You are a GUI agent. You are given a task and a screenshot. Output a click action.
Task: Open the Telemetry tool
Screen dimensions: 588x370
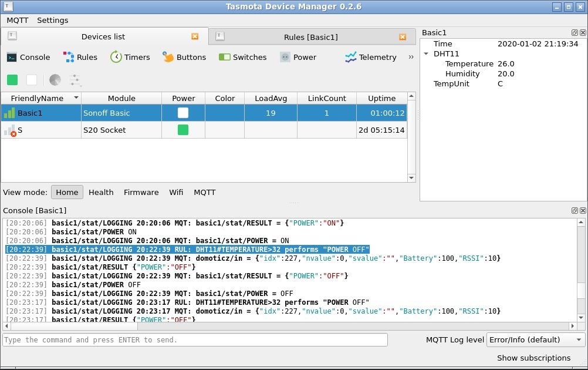(x=370, y=57)
